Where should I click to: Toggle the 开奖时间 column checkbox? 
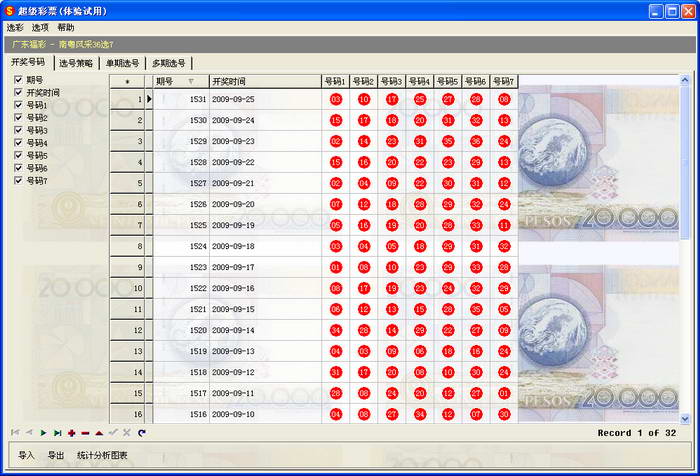click(x=18, y=92)
